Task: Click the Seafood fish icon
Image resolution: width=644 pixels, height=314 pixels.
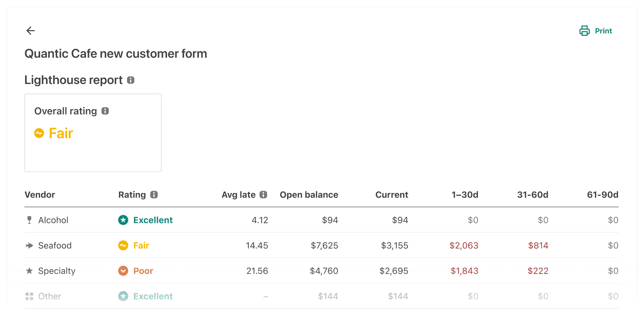Action: (x=29, y=246)
